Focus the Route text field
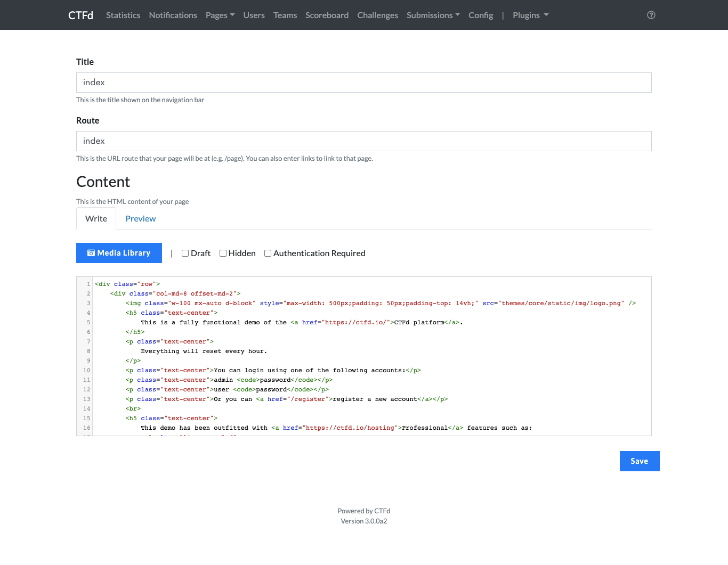 [363, 141]
